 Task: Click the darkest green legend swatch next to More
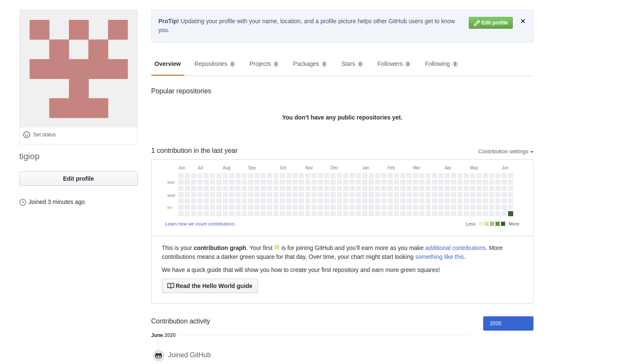pyautogui.click(x=503, y=224)
